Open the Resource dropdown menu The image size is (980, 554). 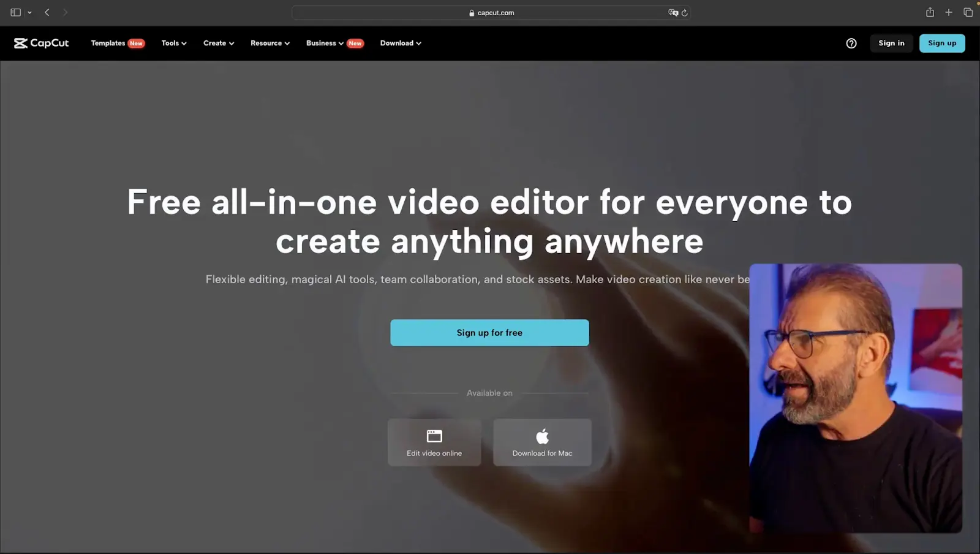269,43
